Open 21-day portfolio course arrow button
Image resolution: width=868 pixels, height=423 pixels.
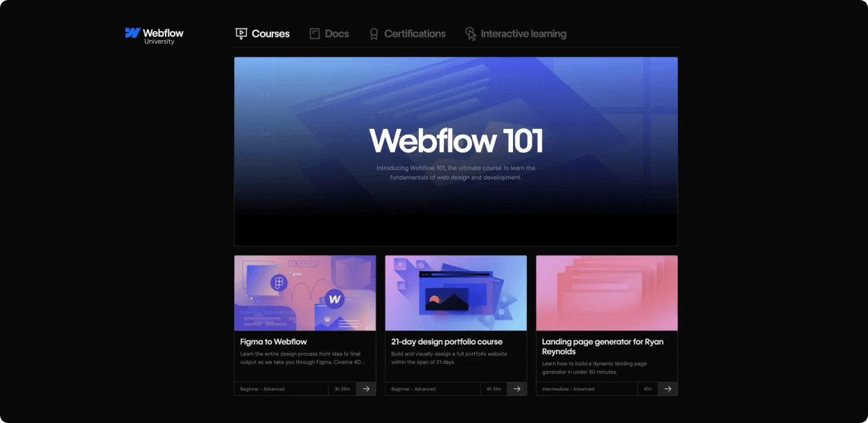[517, 389]
